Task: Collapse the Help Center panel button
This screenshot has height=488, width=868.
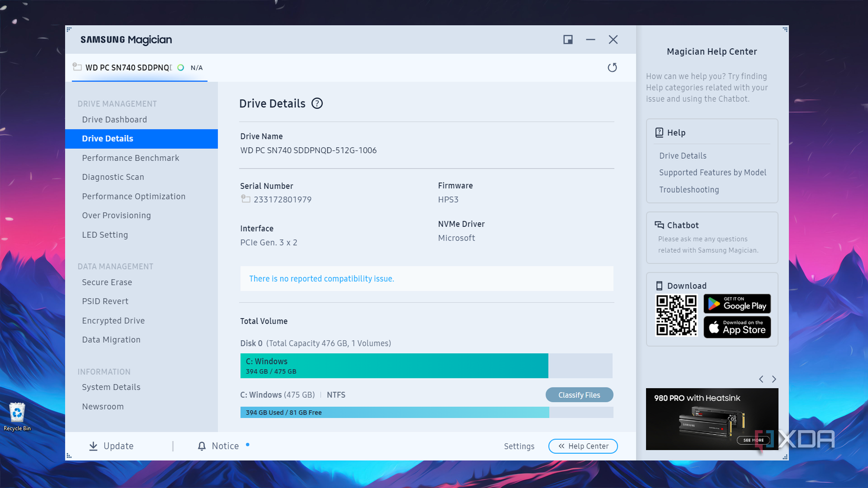Action: point(583,446)
